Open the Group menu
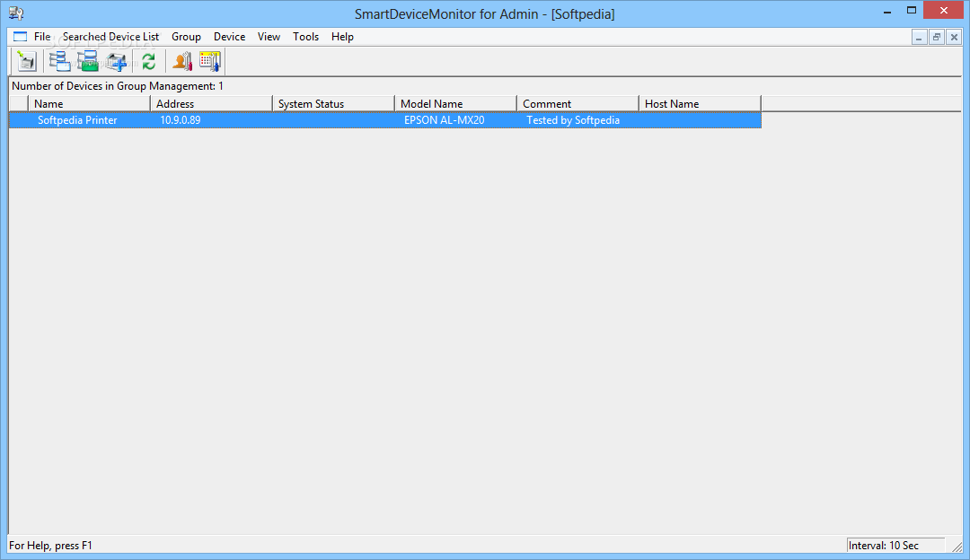 (186, 37)
